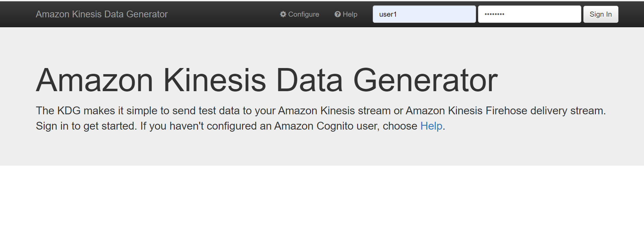The width and height of the screenshot is (644, 249).
Task: Click the Configure gear icon
Action: (x=283, y=14)
